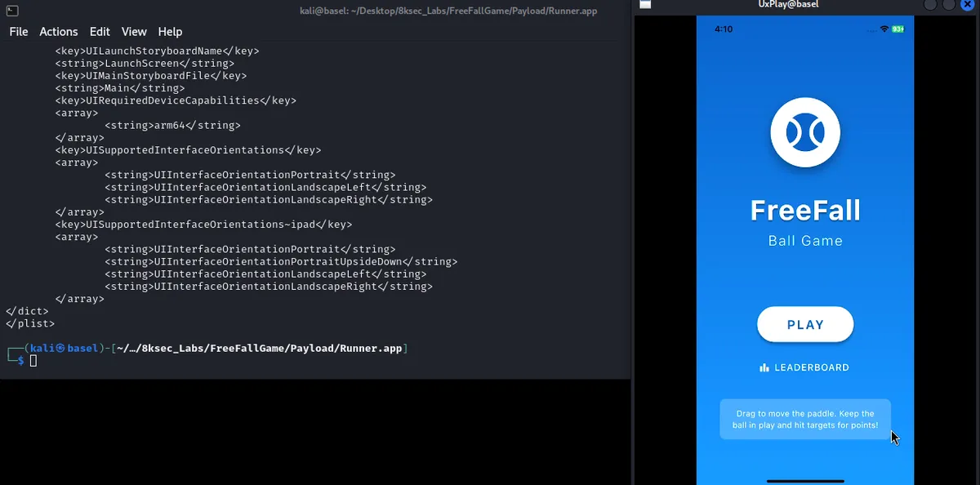Click the UISupportedInterfaceOrientations~ipad key line
The width and height of the screenshot is (980, 485).
tap(204, 225)
